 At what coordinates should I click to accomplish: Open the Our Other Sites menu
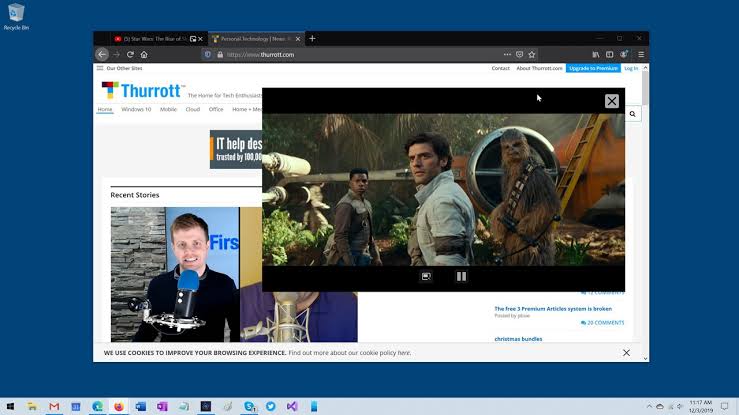(119, 68)
